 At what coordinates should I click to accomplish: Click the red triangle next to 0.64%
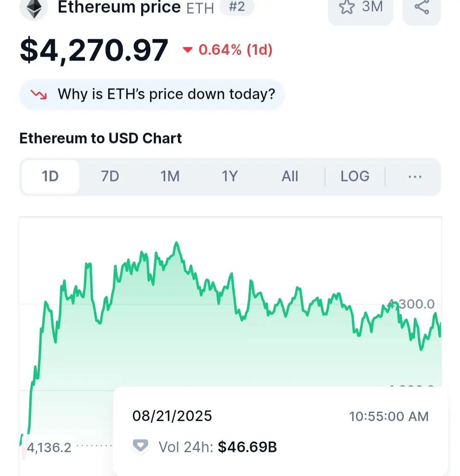click(187, 49)
